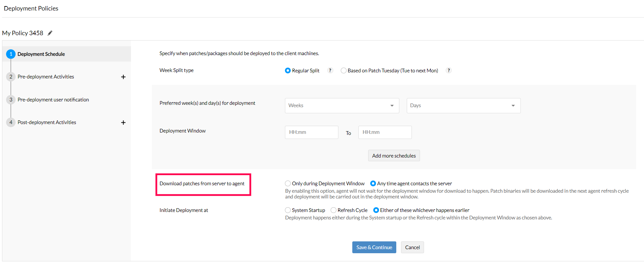Click the pencil icon to rename policy
The width and height of the screenshot is (644, 262).
click(50, 33)
